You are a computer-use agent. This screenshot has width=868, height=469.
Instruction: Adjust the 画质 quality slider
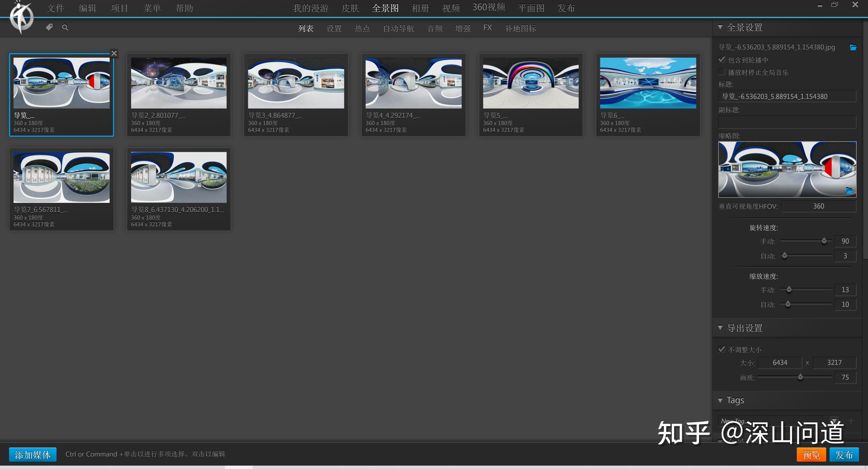point(800,377)
